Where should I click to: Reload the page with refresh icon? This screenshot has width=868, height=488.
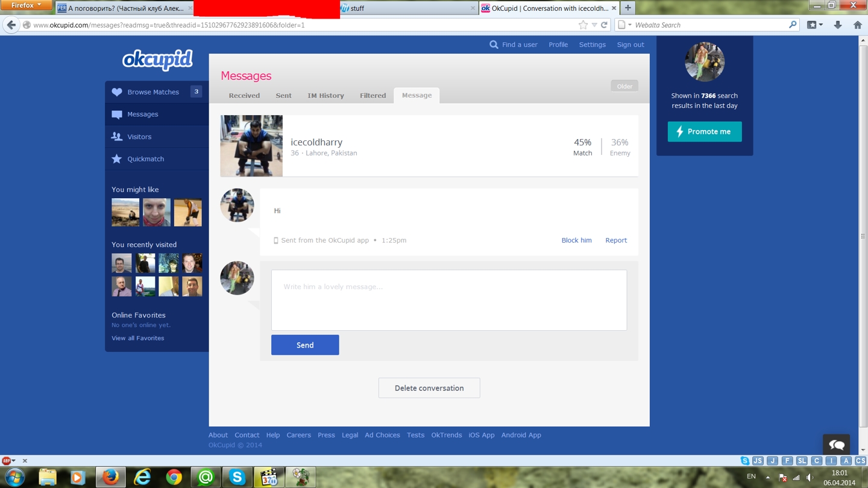[604, 25]
